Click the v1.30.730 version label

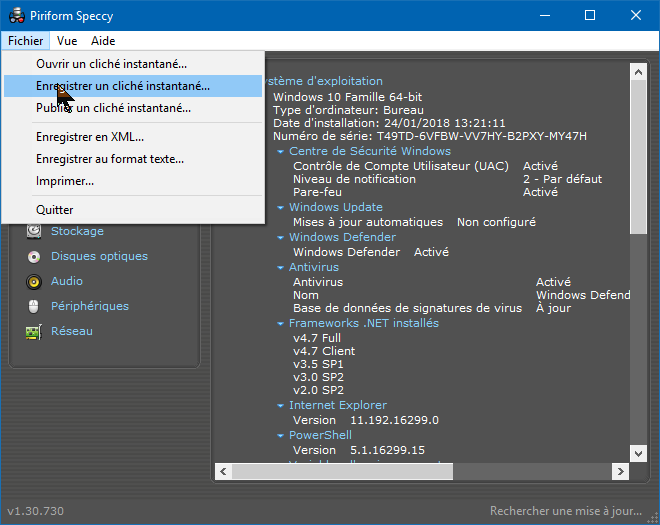pos(35,511)
